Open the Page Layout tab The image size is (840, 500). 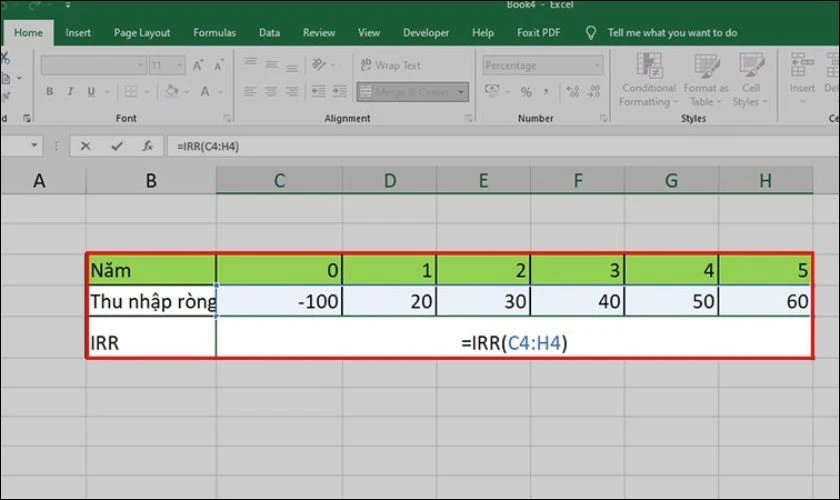tap(142, 33)
